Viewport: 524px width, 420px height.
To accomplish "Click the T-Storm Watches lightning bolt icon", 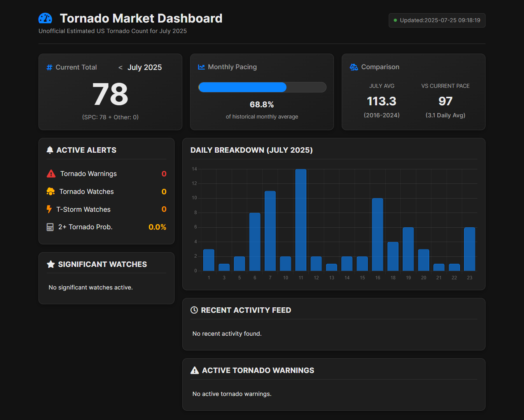I will 49,209.
